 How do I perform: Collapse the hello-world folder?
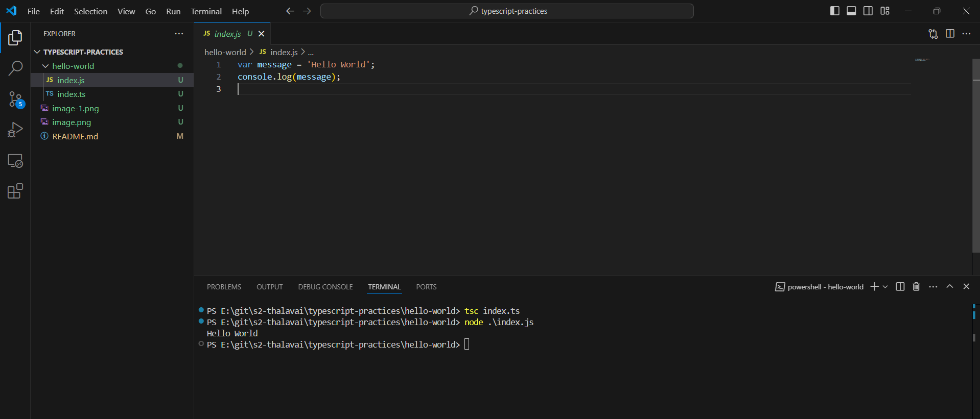(45, 66)
